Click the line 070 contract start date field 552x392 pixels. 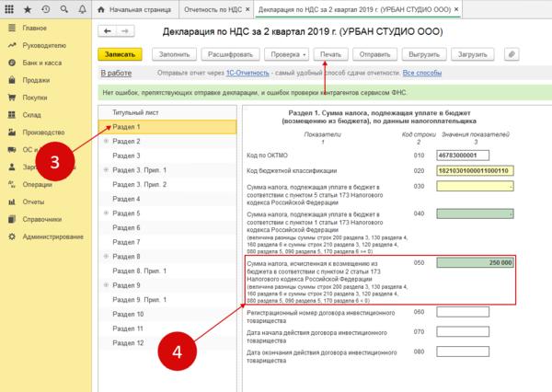463,331
